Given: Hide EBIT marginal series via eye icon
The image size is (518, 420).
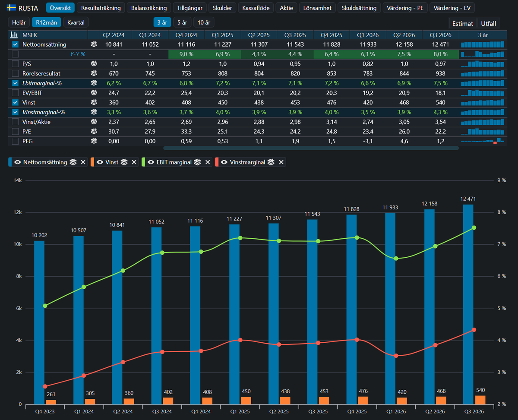Looking at the screenshot, I should 151,162.
